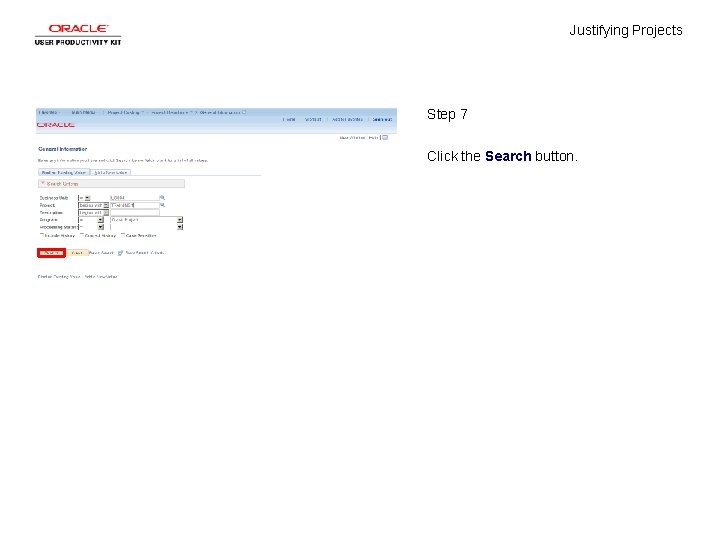Enable the Case Sensitive checkbox

click(x=123, y=235)
